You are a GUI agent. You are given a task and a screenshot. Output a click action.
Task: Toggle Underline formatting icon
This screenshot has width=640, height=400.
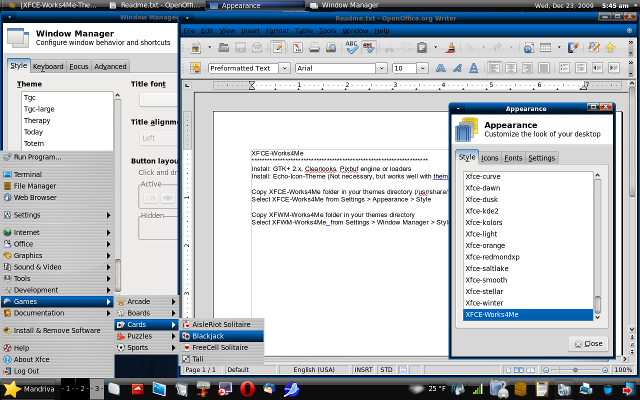click(473, 68)
